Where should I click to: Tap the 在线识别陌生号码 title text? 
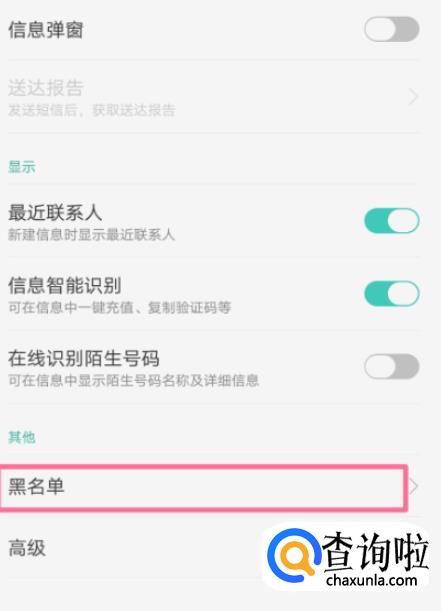[84, 358]
